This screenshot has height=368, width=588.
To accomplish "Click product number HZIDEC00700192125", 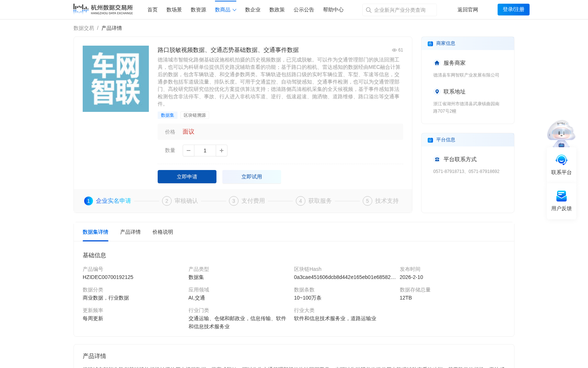I will (108, 277).
